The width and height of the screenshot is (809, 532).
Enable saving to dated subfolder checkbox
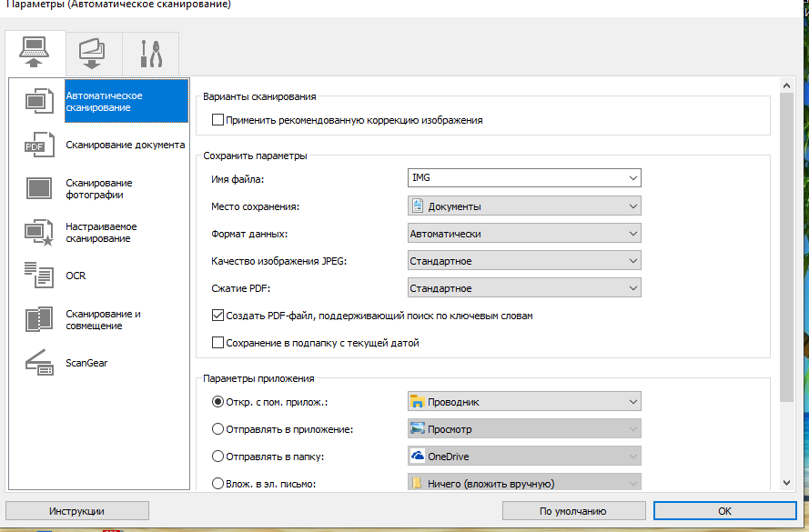pos(217,342)
